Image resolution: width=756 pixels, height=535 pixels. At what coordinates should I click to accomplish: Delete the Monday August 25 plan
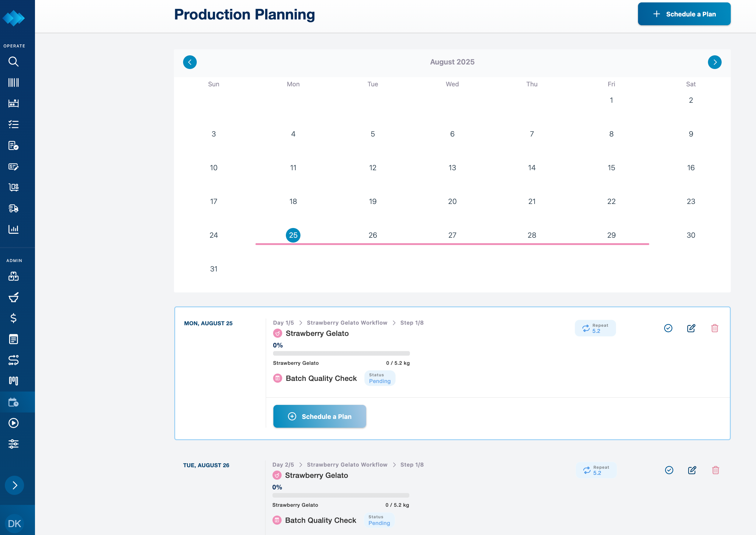(714, 328)
